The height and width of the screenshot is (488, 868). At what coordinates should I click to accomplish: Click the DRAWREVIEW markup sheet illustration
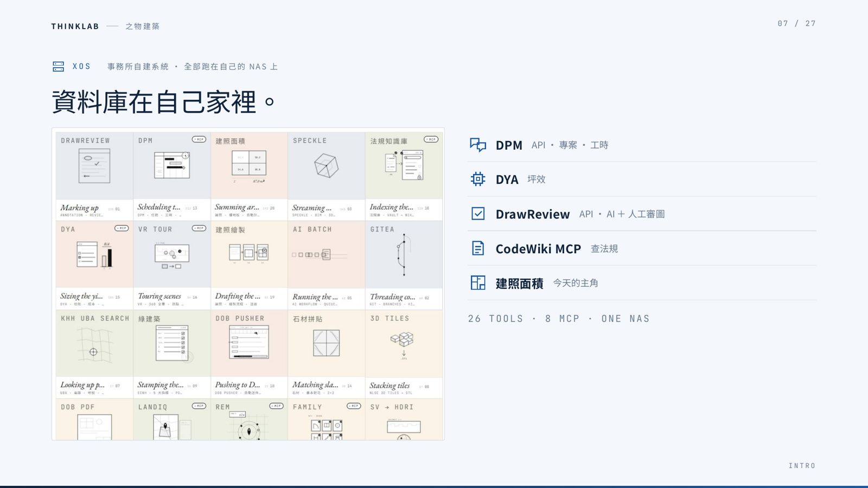point(94,166)
